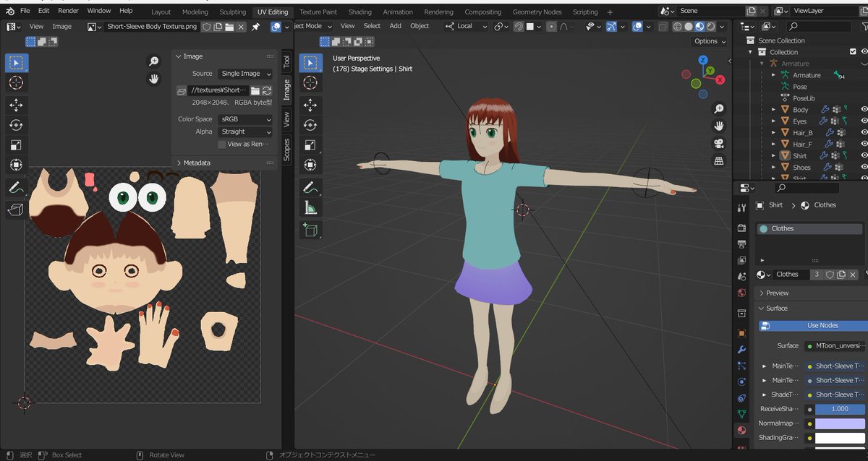Collapse the Surface panel
The width and height of the screenshot is (868, 461).
pos(810,309)
